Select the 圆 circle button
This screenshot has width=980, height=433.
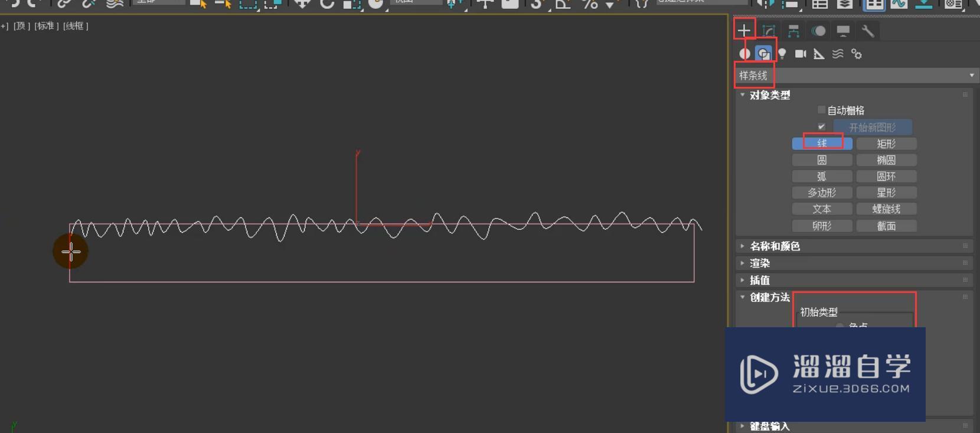tap(822, 160)
